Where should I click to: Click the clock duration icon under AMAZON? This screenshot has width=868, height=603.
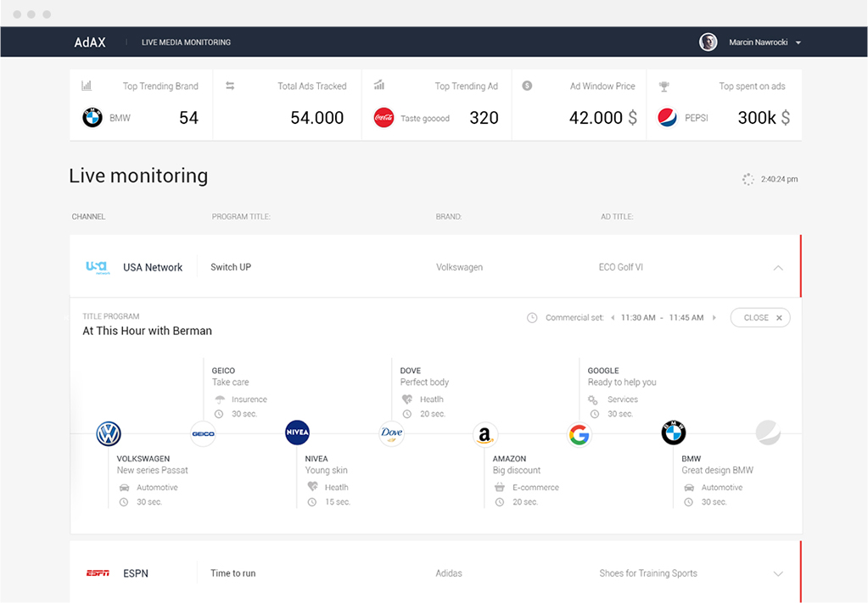[x=500, y=502]
